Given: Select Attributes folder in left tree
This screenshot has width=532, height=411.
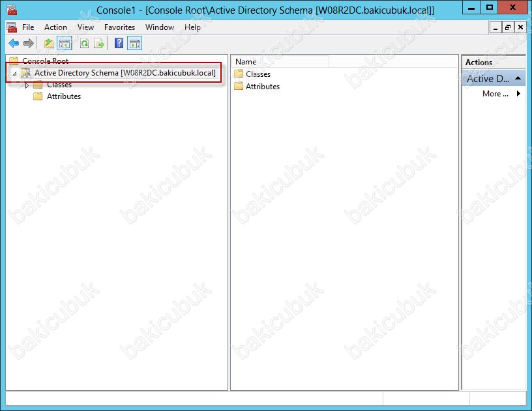Looking at the screenshot, I should click(x=63, y=96).
